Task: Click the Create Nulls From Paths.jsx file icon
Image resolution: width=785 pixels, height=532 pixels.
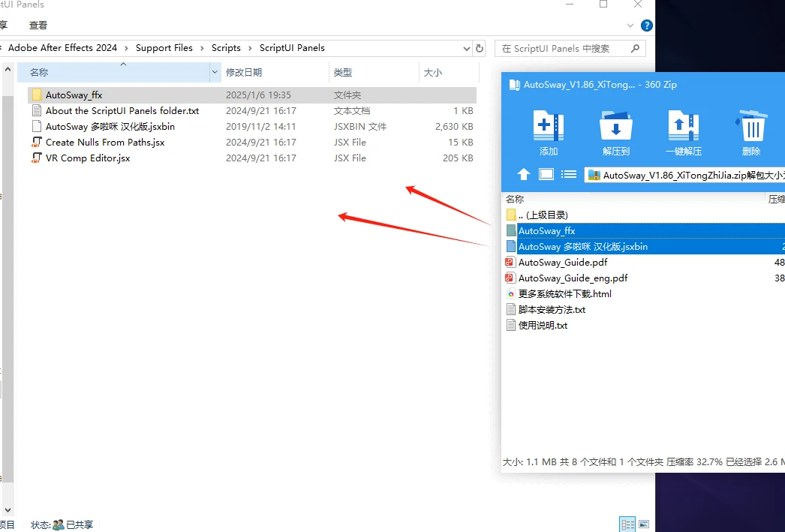Action: [37, 142]
